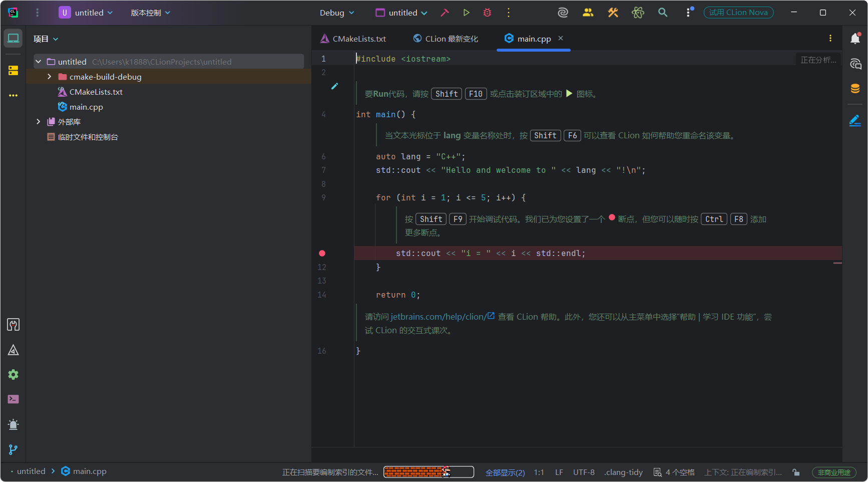The image size is (868, 482).
Task: Show more tool windows ellipsis
Action: (13, 95)
